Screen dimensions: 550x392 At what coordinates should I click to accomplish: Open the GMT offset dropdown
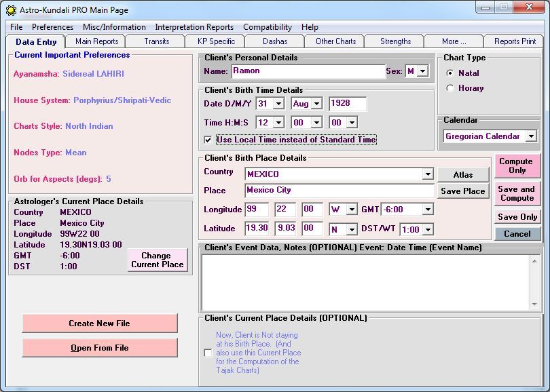427,210
